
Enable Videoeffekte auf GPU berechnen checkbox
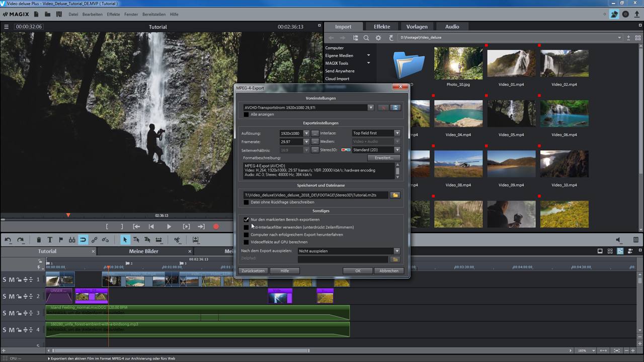tap(246, 242)
